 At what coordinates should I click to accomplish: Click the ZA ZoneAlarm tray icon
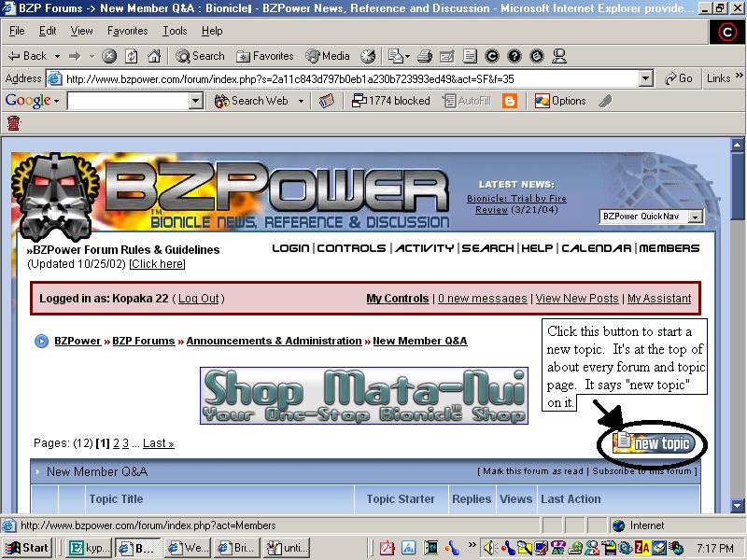point(641,548)
